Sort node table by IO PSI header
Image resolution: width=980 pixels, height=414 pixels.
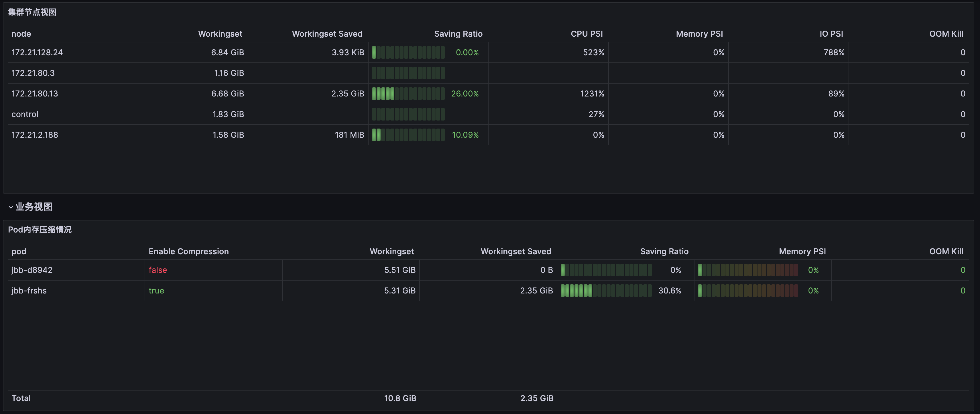[831, 34]
